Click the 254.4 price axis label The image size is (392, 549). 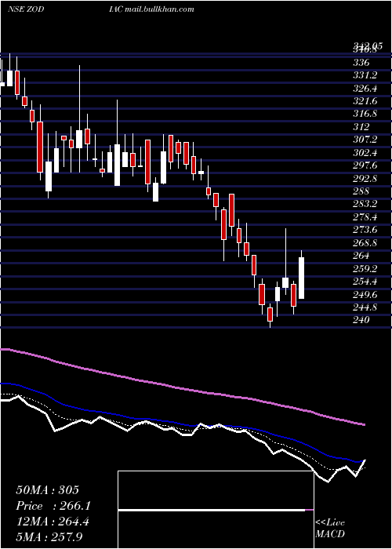(x=365, y=282)
